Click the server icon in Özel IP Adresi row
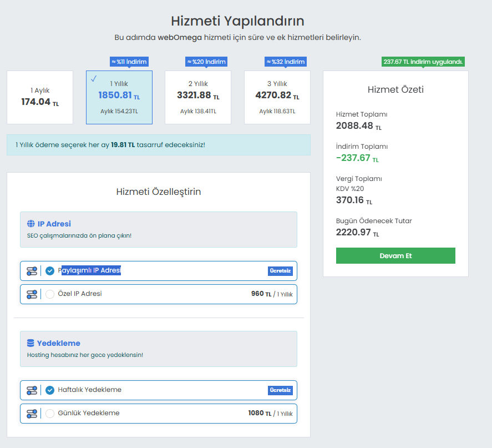 pyautogui.click(x=32, y=294)
